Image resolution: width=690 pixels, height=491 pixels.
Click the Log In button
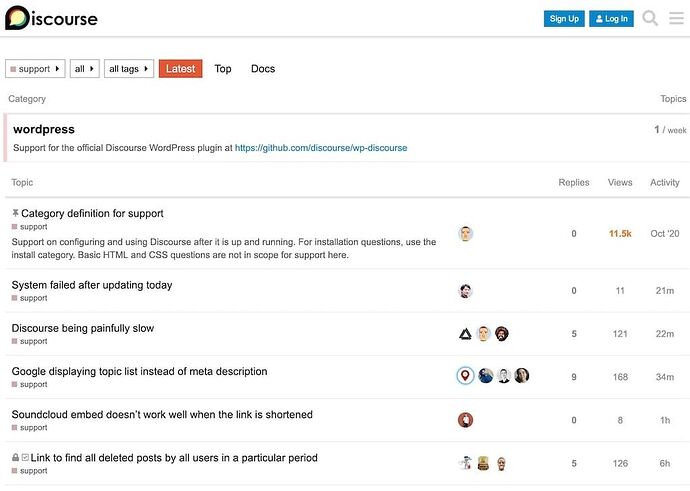tap(611, 18)
